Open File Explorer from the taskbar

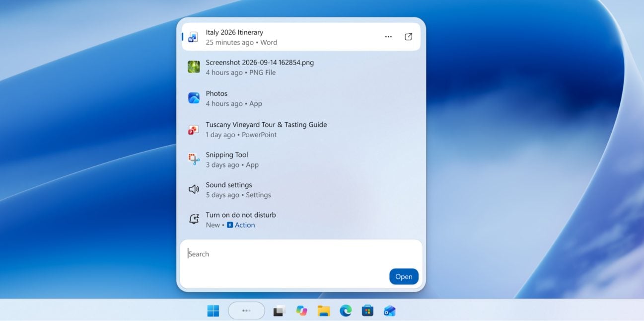point(324,311)
